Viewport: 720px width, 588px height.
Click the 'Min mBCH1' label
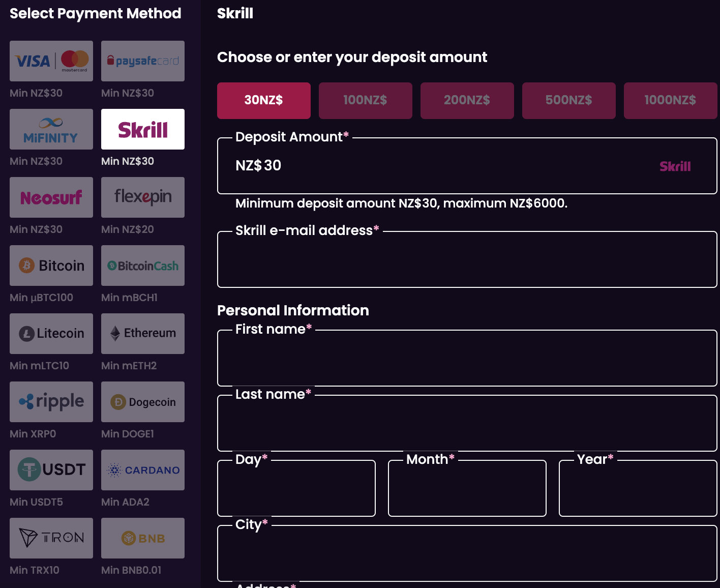pos(130,298)
